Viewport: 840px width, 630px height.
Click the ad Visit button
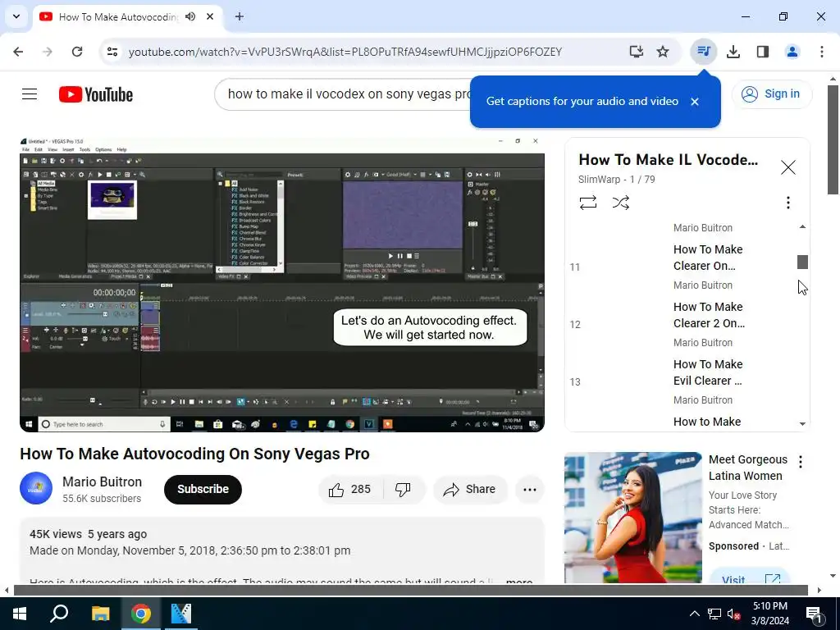(x=750, y=577)
